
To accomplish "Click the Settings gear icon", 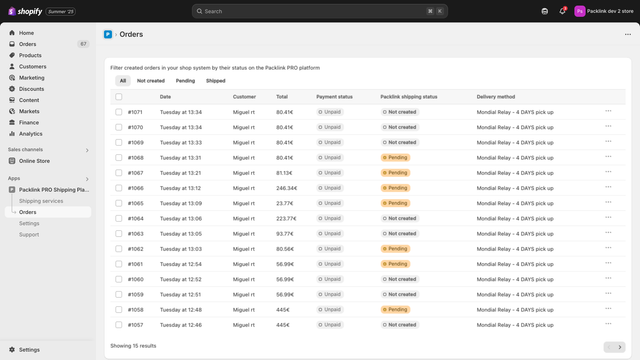I will click(12, 350).
